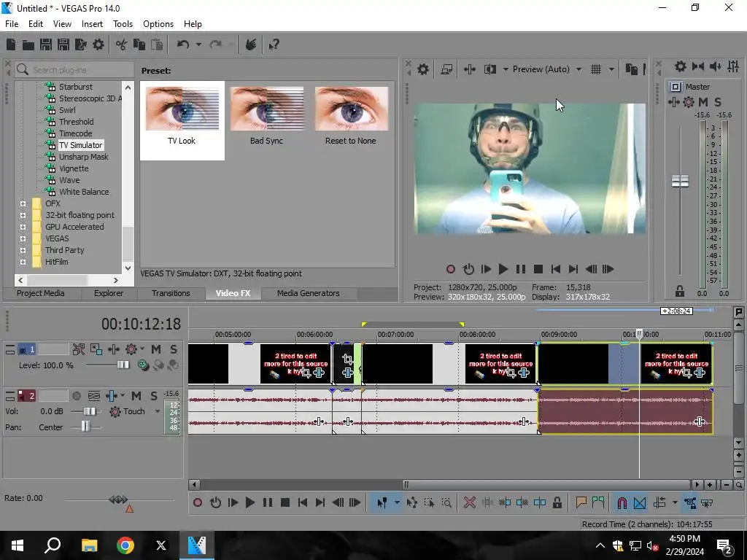
Task: Click Record button in timeline transport
Action: click(x=198, y=502)
